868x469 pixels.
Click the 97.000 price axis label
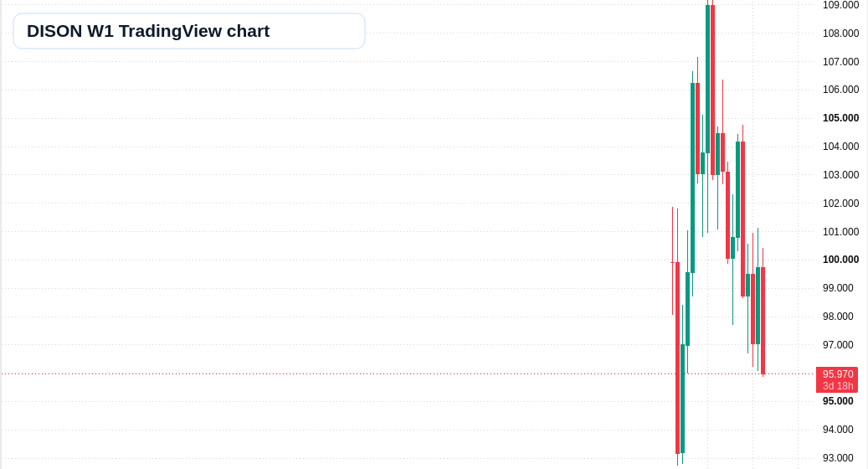[x=838, y=344]
